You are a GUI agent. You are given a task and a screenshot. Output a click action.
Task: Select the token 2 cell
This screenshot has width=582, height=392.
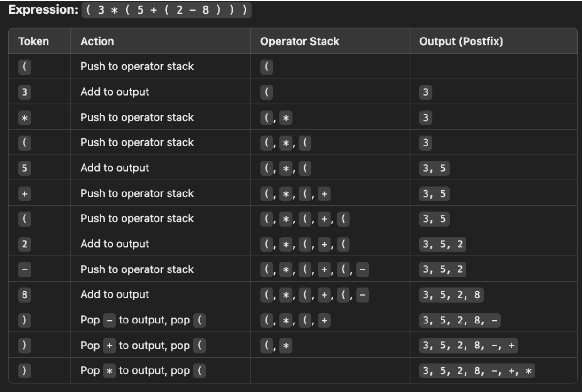pyautogui.click(x=24, y=244)
